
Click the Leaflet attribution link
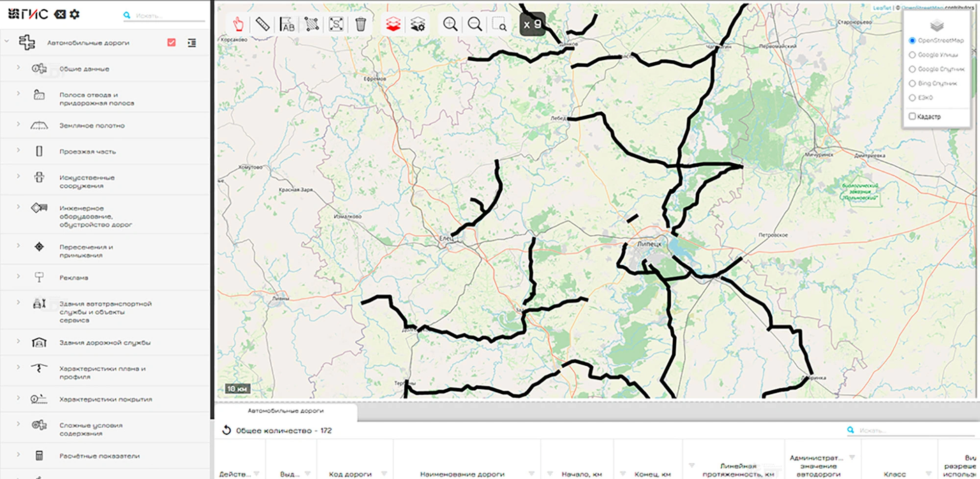[882, 8]
